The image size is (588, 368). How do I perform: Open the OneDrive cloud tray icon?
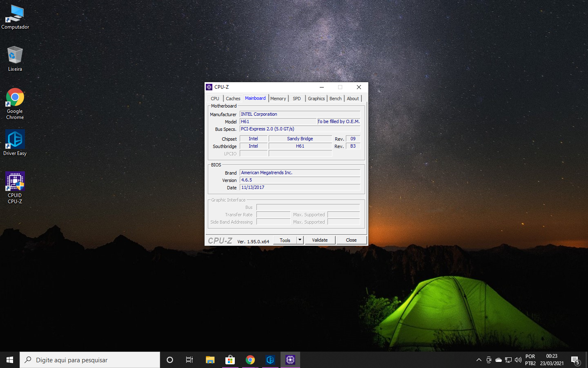click(x=499, y=360)
